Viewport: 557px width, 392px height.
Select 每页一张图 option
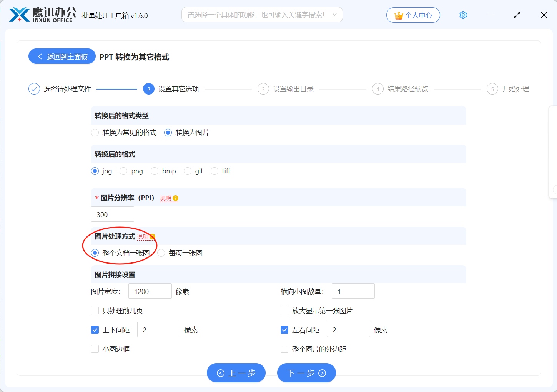161,253
